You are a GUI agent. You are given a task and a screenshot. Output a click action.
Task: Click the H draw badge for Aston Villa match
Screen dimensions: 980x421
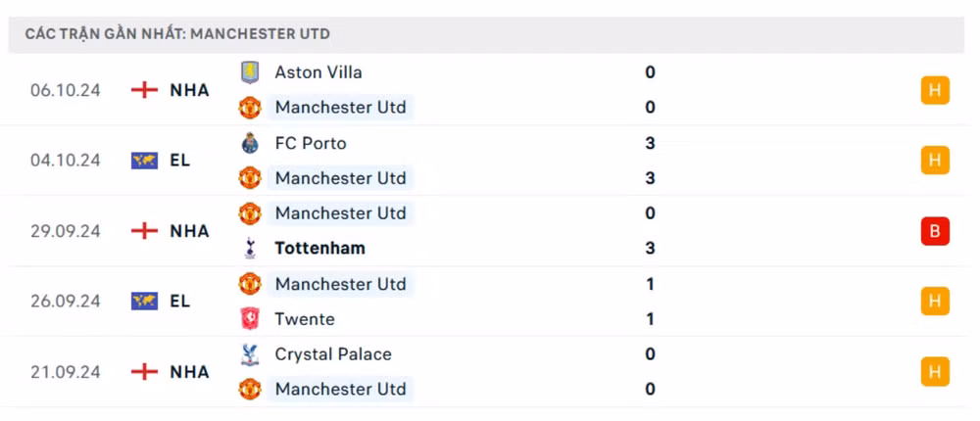point(934,90)
